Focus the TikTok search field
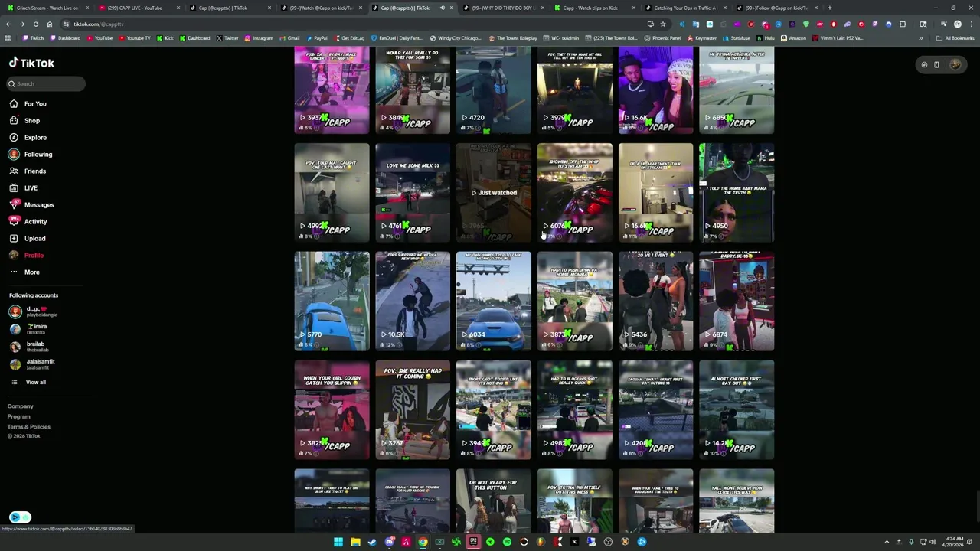Viewport: 980px width, 551px height. [47, 83]
